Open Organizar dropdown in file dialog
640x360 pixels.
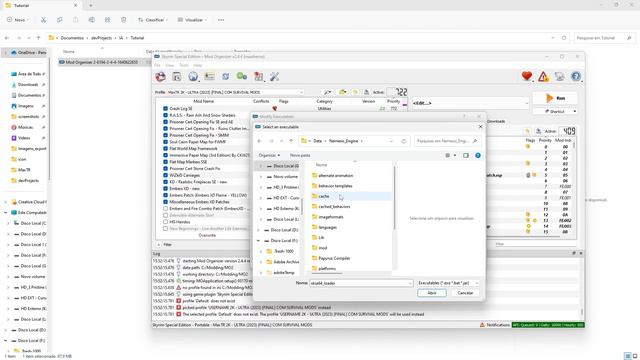click(x=269, y=156)
